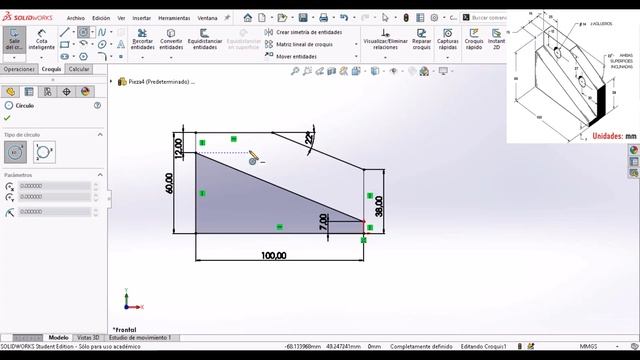The height and width of the screenshot is (360, 640).
Task: Select the Line sketch tool
Action: 64,32
